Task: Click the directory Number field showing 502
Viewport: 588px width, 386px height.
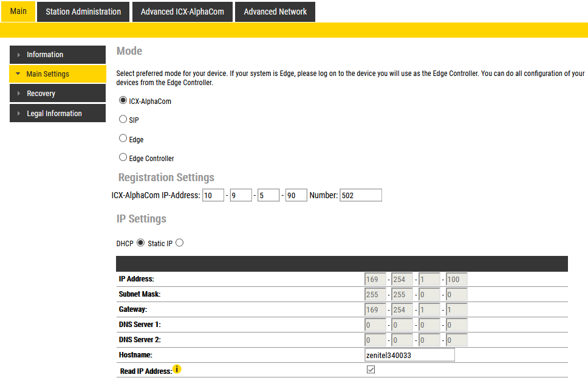Action: coord(361,195)
